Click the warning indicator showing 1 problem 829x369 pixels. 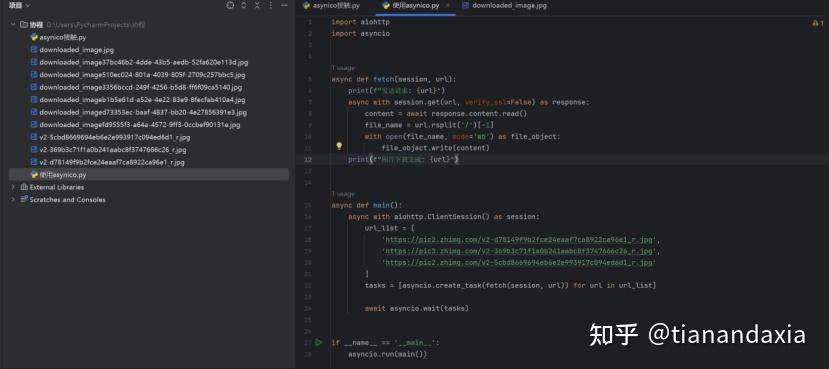pyautogui.click(x=817, y=23)
